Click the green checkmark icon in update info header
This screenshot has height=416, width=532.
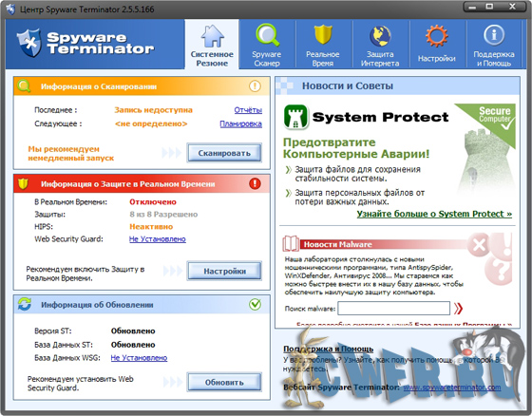coord(255,304)
